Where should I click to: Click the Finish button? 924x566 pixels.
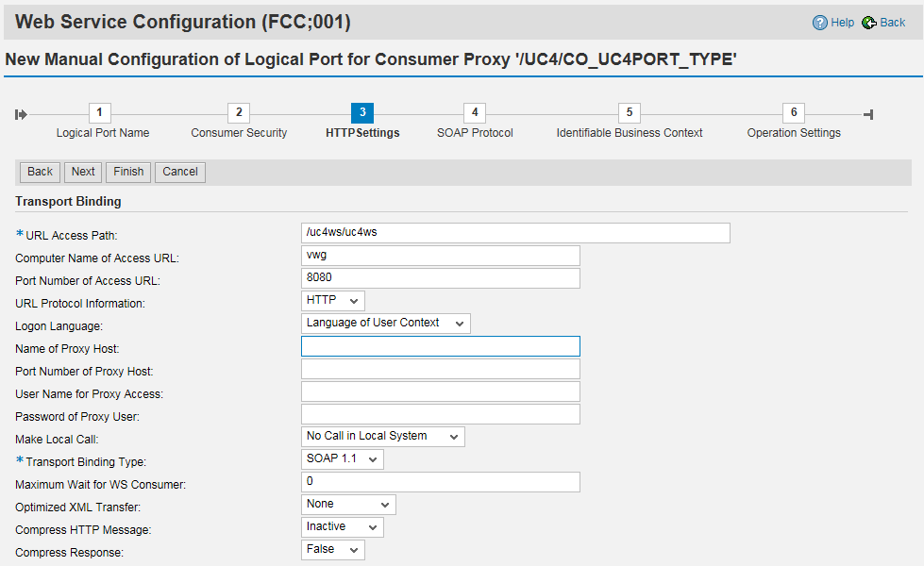[128, 172]
